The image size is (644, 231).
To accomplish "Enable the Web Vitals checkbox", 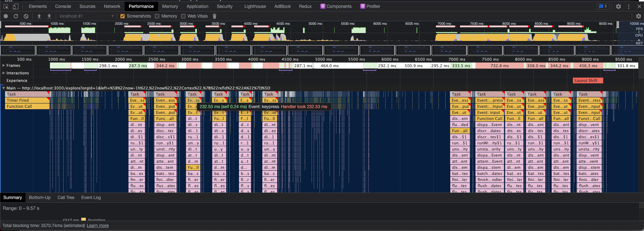I will [x=183, y=16].
